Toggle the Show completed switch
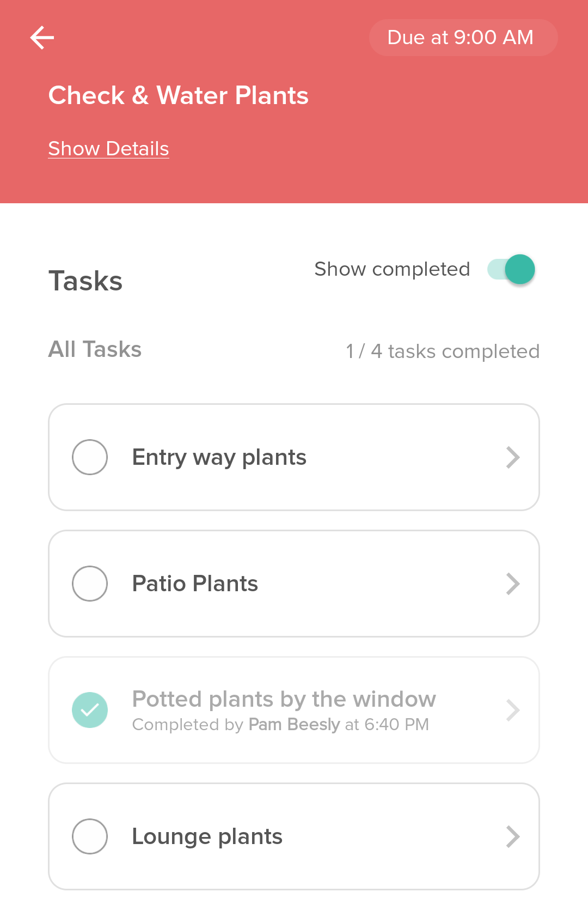This screenshot has width=588, height=904. point(511,269)
